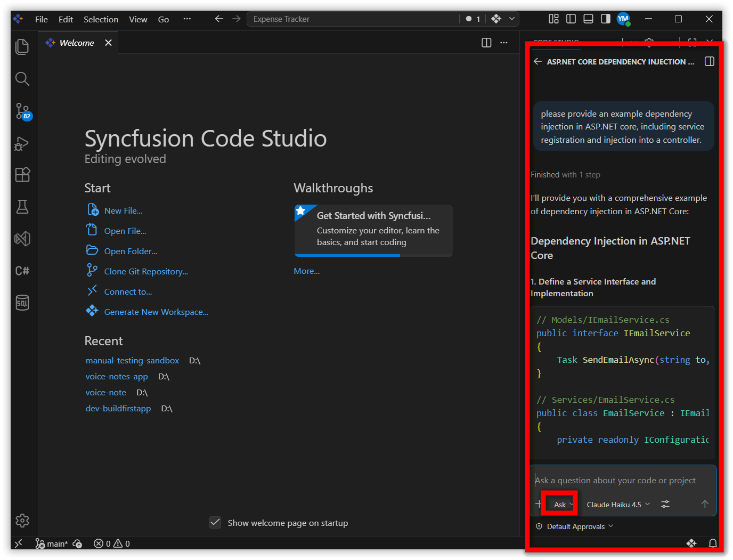The image size is (733, 560).
Task: Open the Visual Studio solution icon view
Action: pos(22,239)
